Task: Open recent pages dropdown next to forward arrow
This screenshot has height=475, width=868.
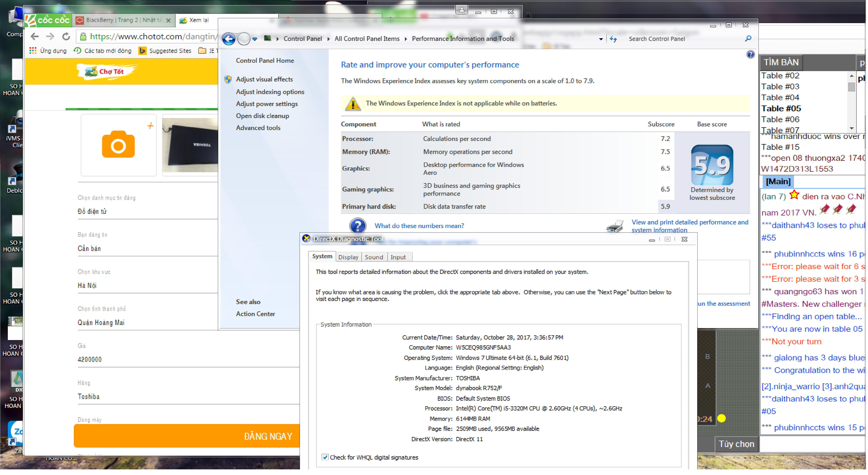Action: pyautogui.click(x=255, y=39)
